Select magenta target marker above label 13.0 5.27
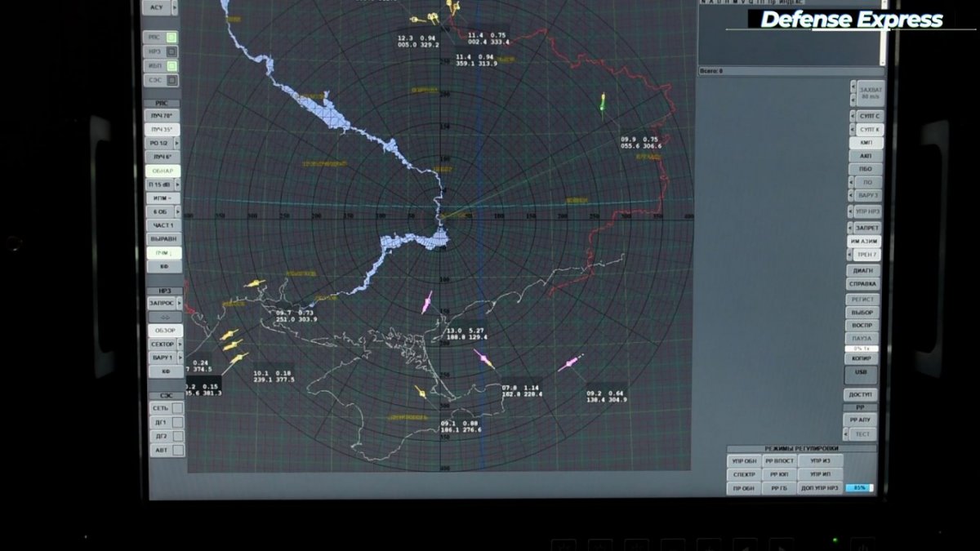Image resolution: width=980 pixels, height=551 pixels. coord(427,302)
